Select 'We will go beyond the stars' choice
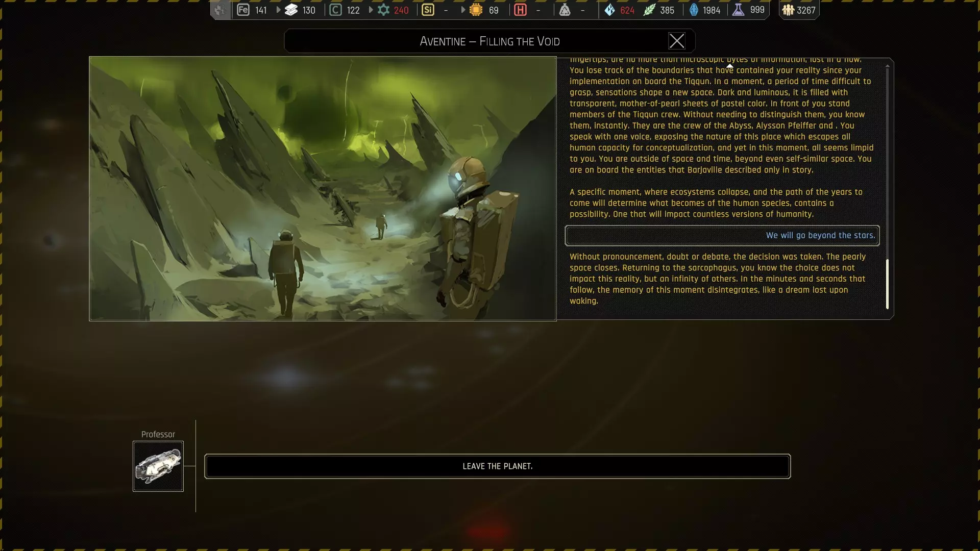This screenshot has width=980, height=551. (722, 235)
